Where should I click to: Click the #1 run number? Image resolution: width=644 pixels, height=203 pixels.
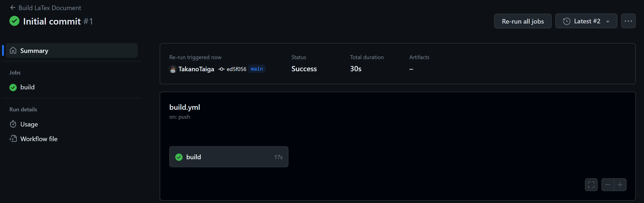(88, 21)
